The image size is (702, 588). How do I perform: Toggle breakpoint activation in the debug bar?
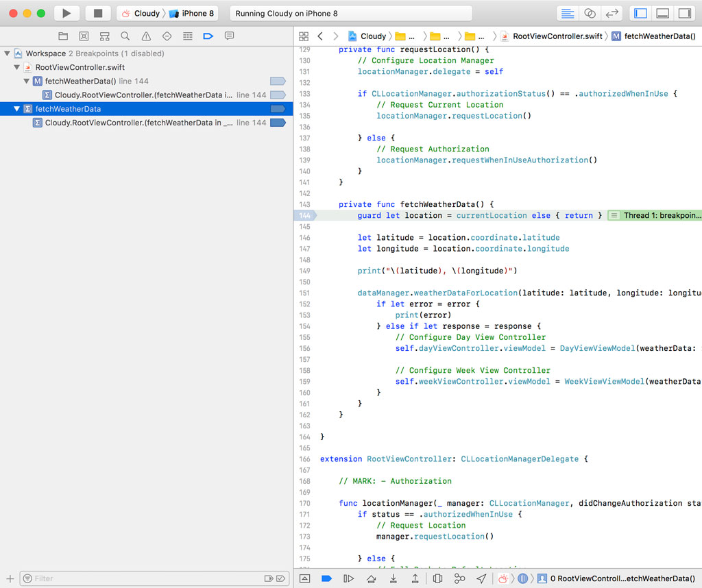(327, 578)
